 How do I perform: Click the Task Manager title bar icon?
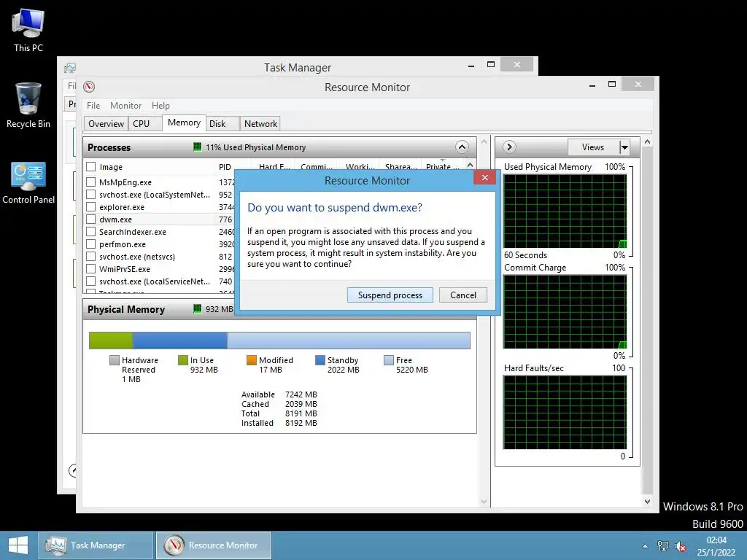coord(70,68)
